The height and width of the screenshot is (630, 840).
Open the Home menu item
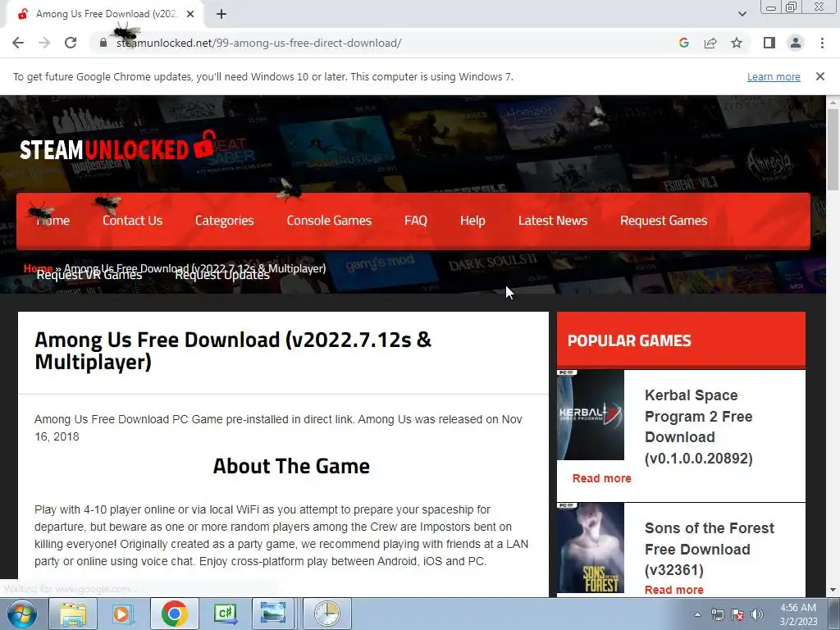tap(52, 220)
